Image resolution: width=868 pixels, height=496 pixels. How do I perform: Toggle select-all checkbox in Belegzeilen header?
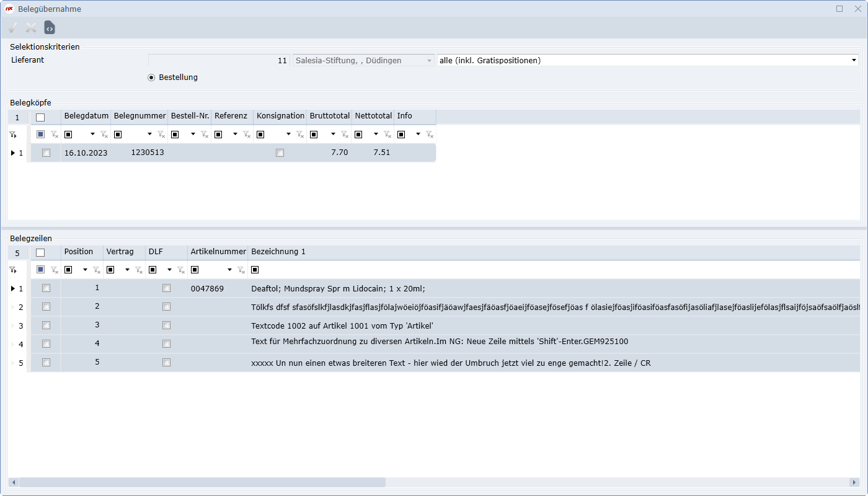(40, 252)
